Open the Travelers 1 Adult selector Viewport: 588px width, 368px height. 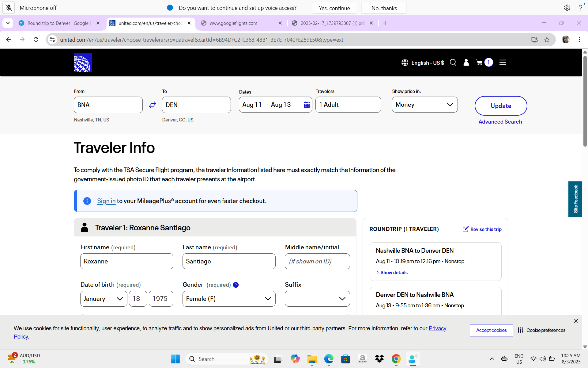[348, 105]
